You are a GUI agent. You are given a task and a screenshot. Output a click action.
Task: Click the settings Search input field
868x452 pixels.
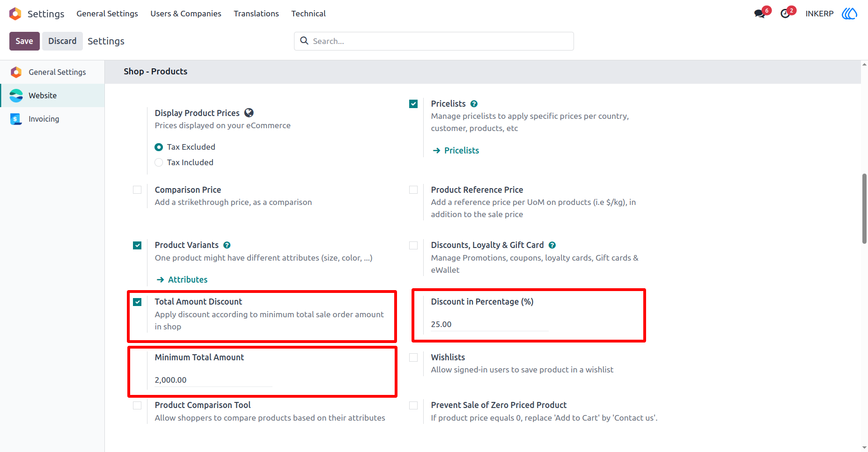(434, 41)
